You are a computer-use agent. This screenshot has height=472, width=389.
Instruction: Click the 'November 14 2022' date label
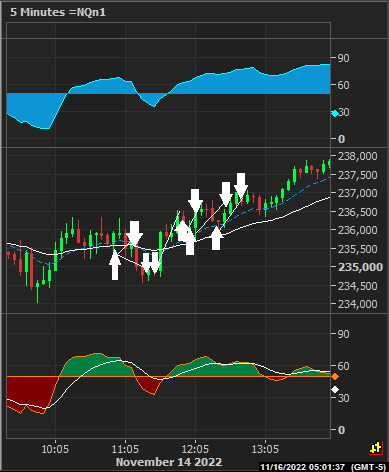(x=169, y=462)
